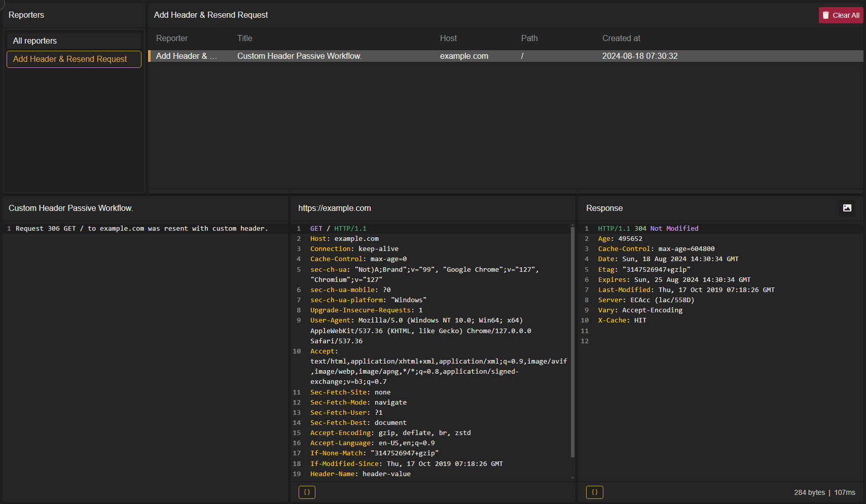Click the Age: 495652 response header
This screenshot has width=866, height=504.
(620, 239)
